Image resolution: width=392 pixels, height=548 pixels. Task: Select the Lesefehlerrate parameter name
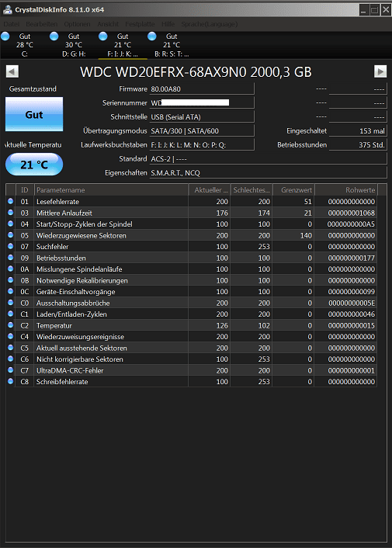(57, 202)
